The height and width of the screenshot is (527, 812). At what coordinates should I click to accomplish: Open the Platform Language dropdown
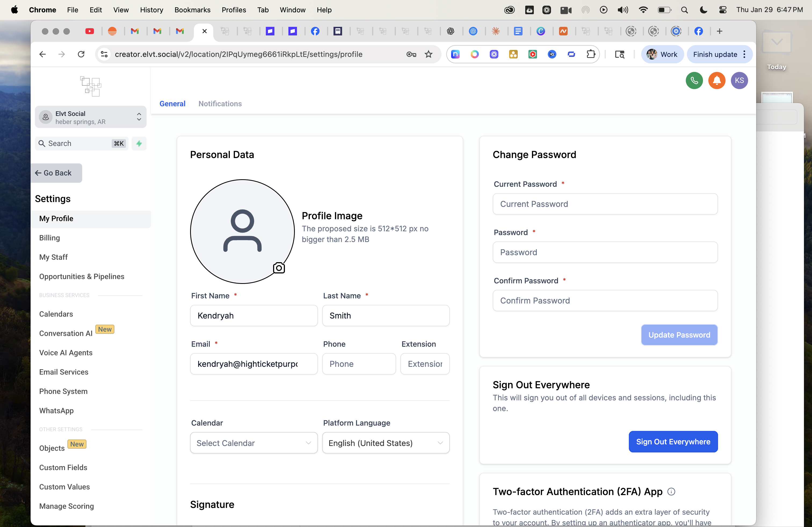(x=386, y=443)
